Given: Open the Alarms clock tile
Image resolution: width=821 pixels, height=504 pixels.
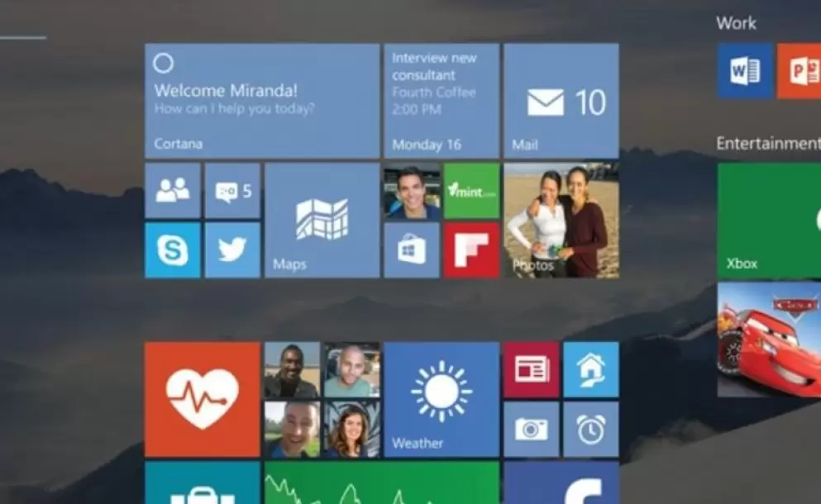Looking at the screenshot, I should (590, 430).
